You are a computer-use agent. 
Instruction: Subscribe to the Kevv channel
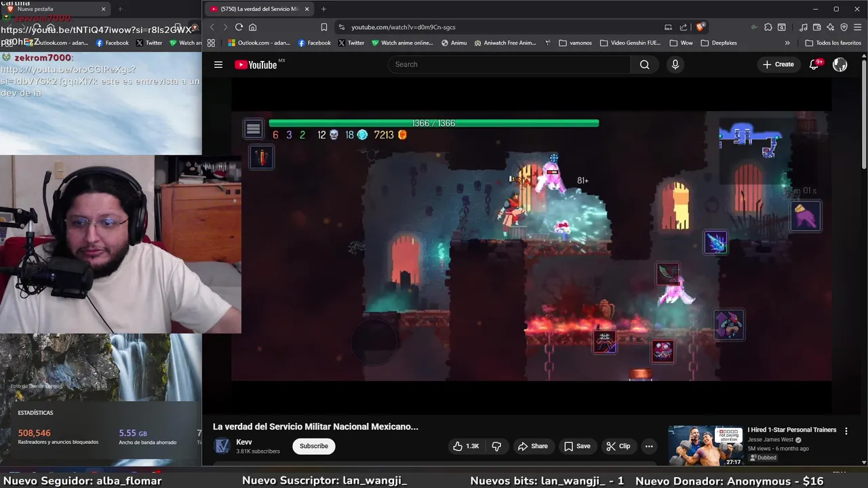click(x=314, y=446)
